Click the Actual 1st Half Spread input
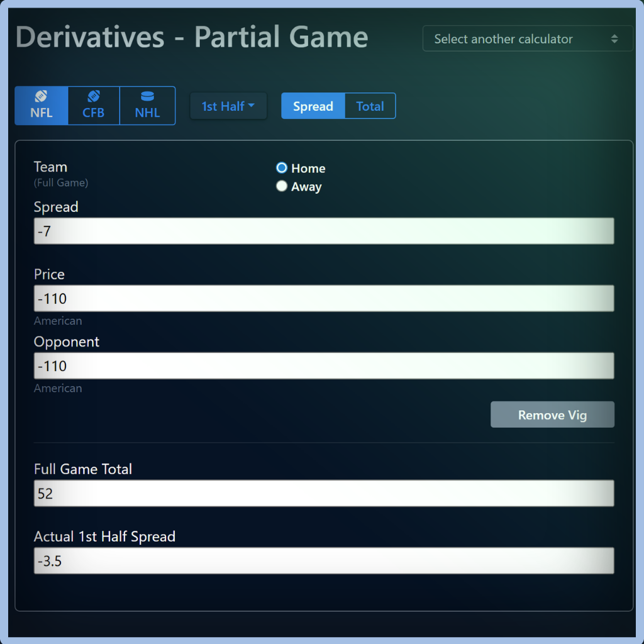This screenshot has width=644, height=644. [324, 560]
